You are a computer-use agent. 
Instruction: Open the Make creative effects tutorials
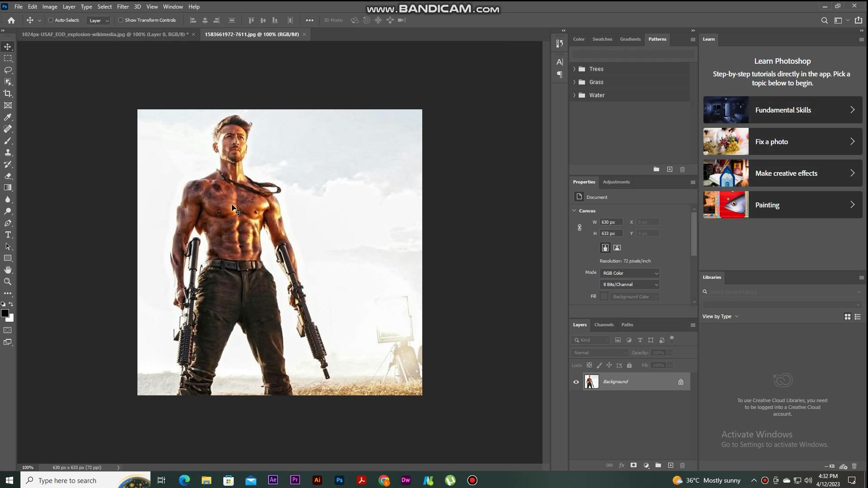783,173
